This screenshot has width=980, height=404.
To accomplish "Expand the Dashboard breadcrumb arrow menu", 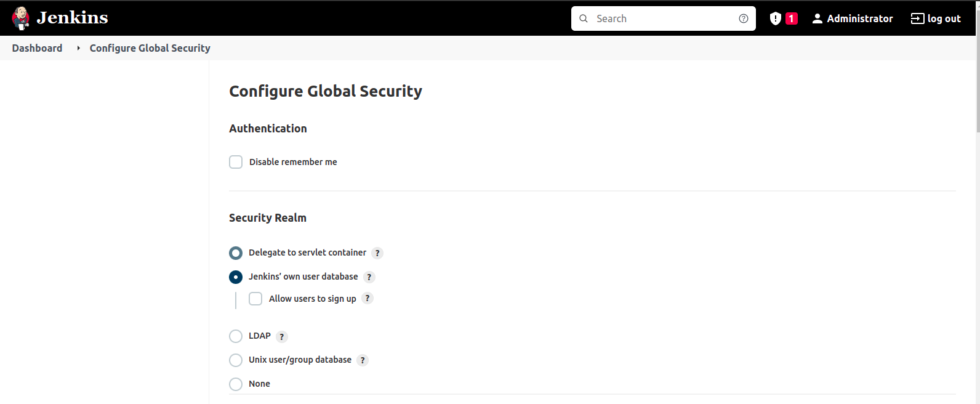I will click(78, 48).
